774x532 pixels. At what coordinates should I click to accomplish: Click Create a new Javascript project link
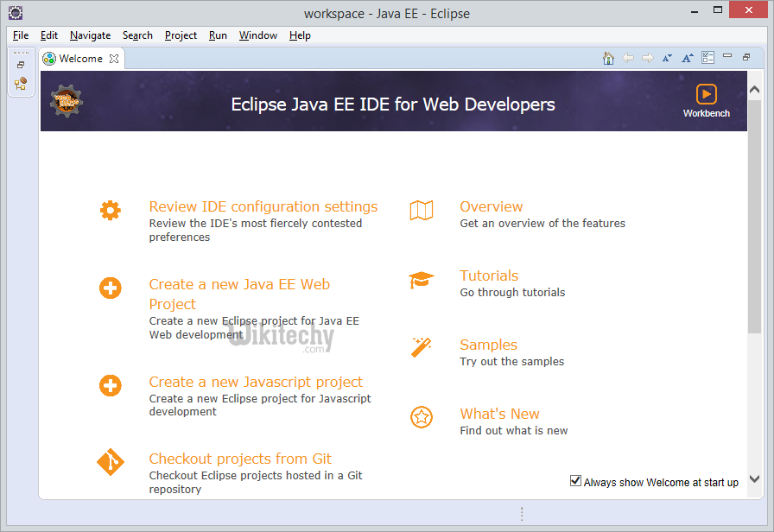[256, 382]
